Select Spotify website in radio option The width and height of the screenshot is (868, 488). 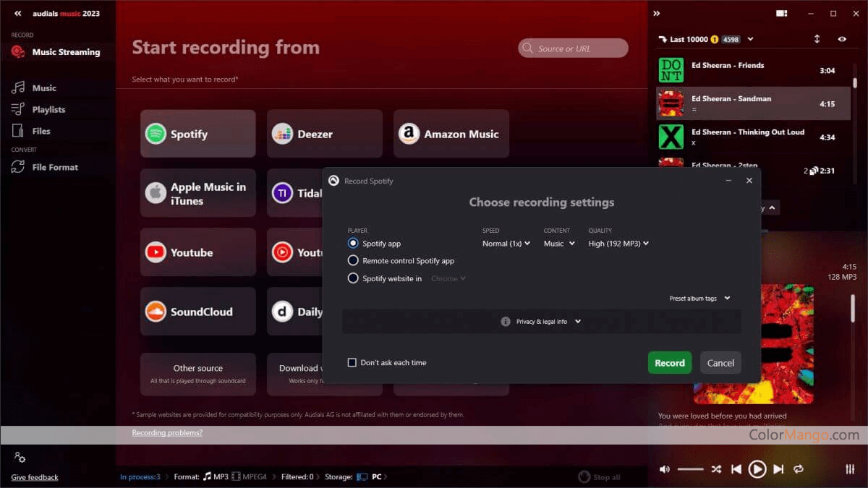(353, 278)
